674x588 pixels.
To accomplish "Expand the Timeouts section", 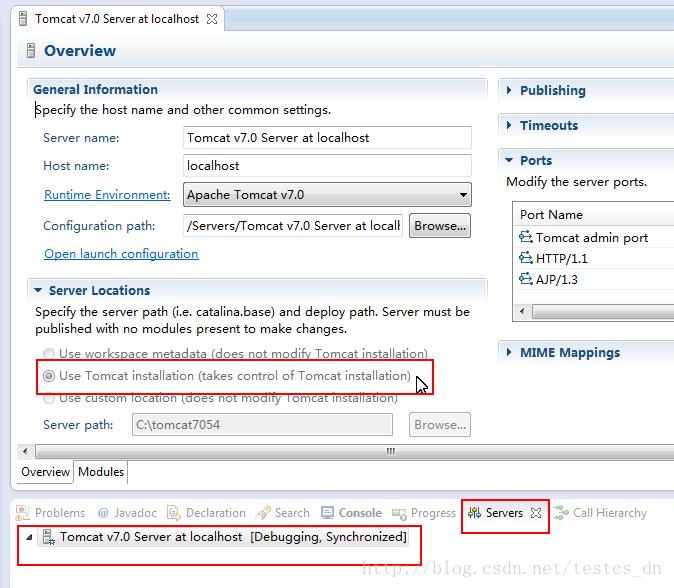I will click(x=509, y=125).
